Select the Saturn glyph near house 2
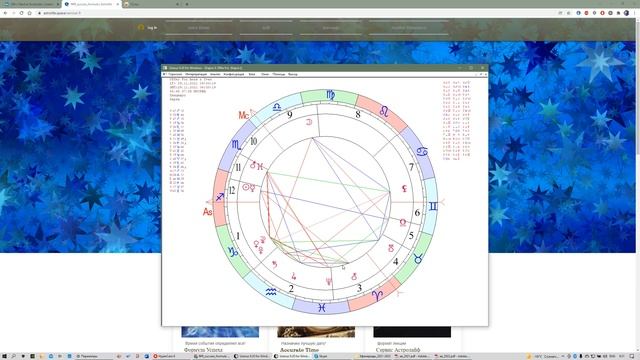Screen dimensions: 640x360 tap(275, 264)
